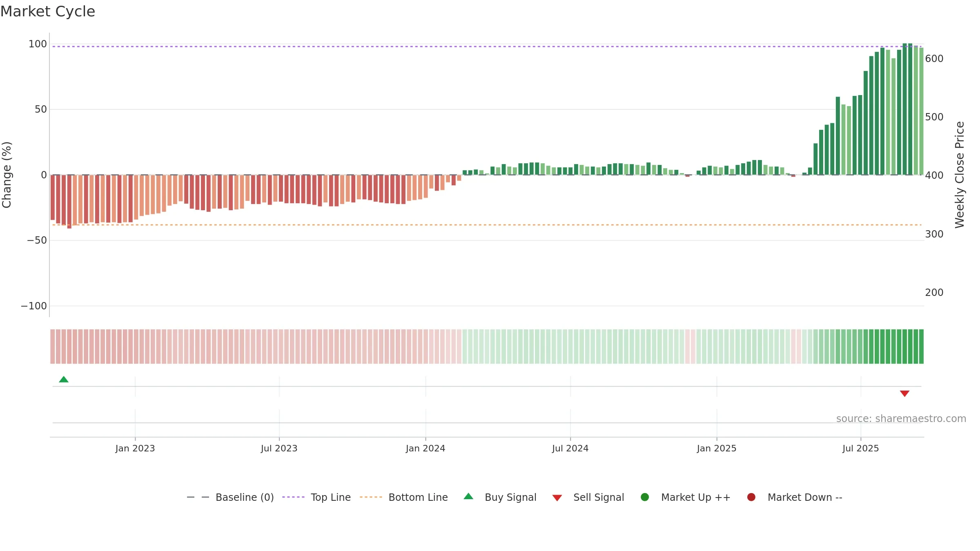This screenshot has width=980, height=551.
Task: Toggle Buy Signal legend entry
Action: [x=500, y=497]
